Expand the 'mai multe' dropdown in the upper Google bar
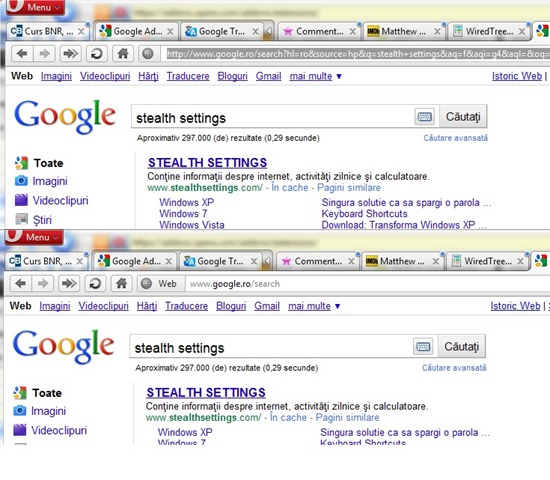 pyautogui.click(x=315, y=76)
